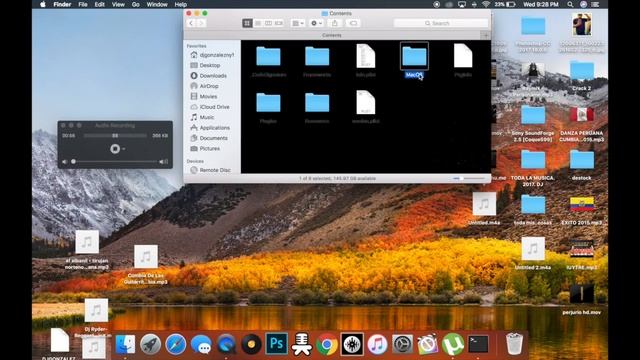
Task: Select Pictures in Finder sidebar
Action: (x=205, y=149)
